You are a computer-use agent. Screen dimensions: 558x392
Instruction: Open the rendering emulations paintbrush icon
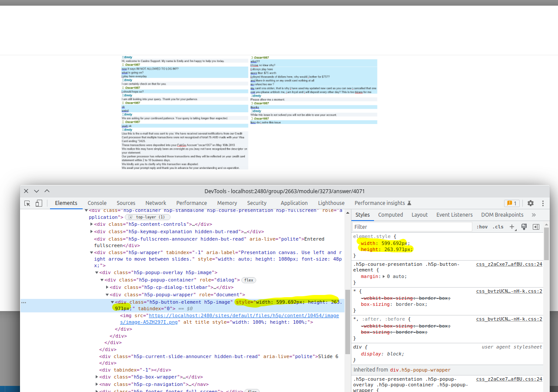coord(524,227)
